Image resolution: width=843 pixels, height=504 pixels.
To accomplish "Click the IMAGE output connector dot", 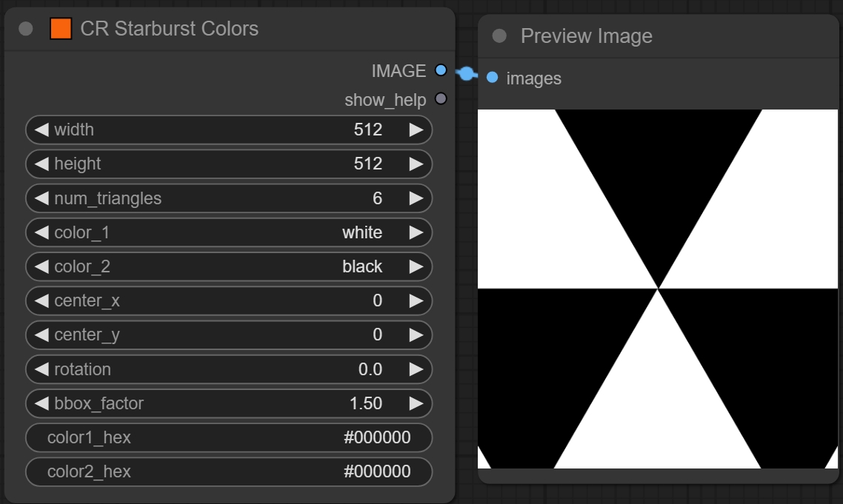I will pyautogui.click(x=441, y=70).
